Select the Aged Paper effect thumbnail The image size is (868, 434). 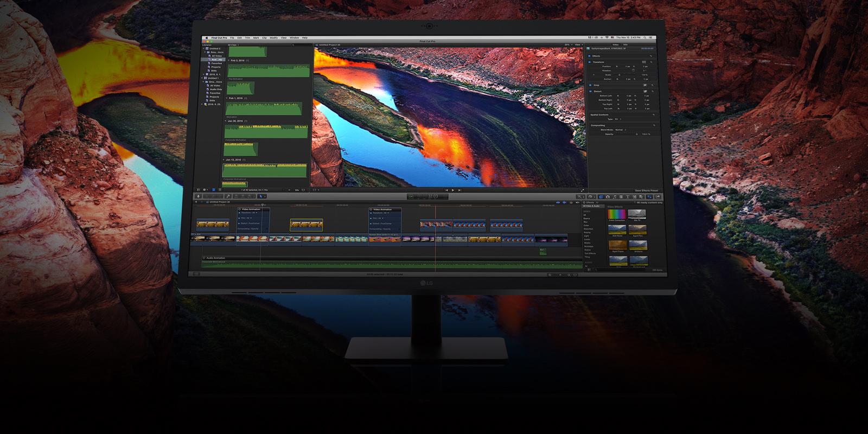(x=618, y=245)
